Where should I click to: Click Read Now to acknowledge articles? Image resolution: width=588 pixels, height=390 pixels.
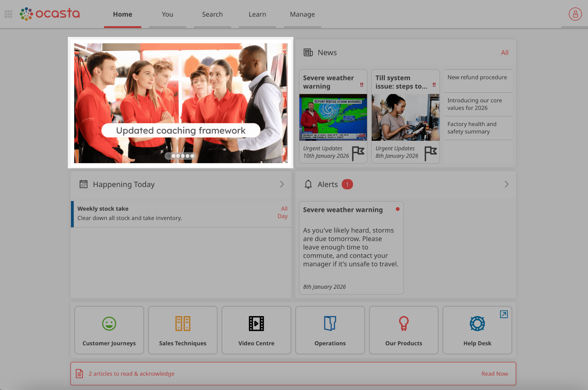(x=494, y=374)
